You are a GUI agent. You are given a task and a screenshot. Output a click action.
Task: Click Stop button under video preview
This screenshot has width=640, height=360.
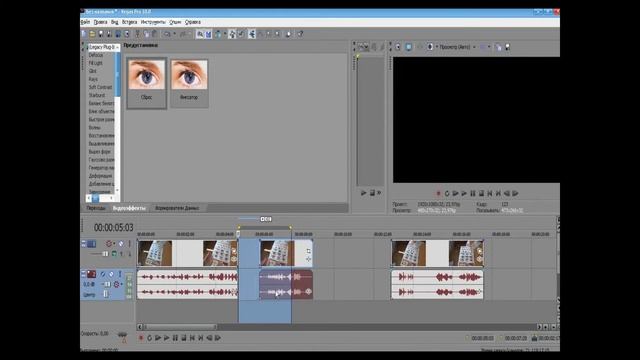(x=481, y=193)
